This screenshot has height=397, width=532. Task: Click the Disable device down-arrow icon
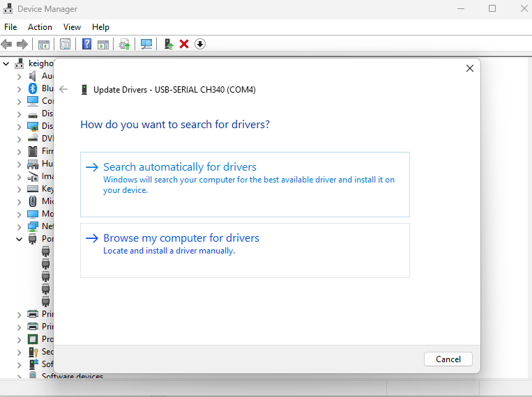pos(200,44)
